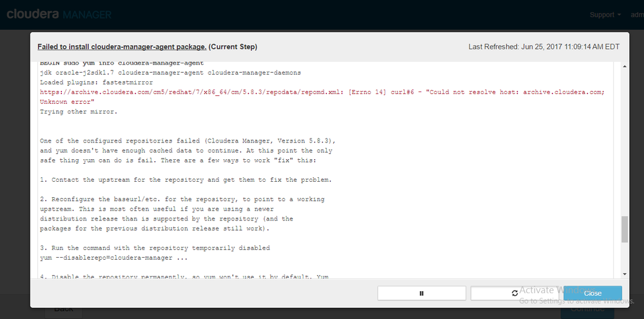Screen dimensions: 644x319
Task: Open the Support dropdown menu
Action: pyautogui.click(x=605, y=15)
